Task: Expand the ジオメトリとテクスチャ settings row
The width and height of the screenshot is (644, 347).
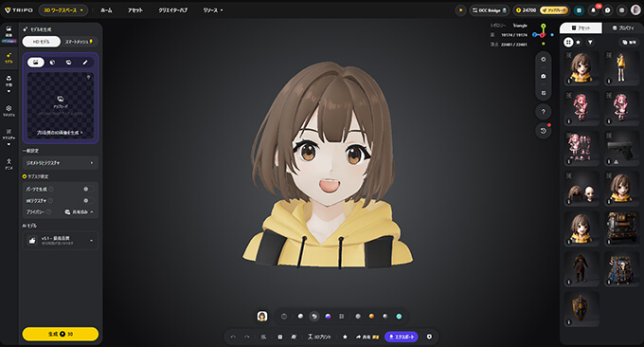Action: [x=61, y=163]
